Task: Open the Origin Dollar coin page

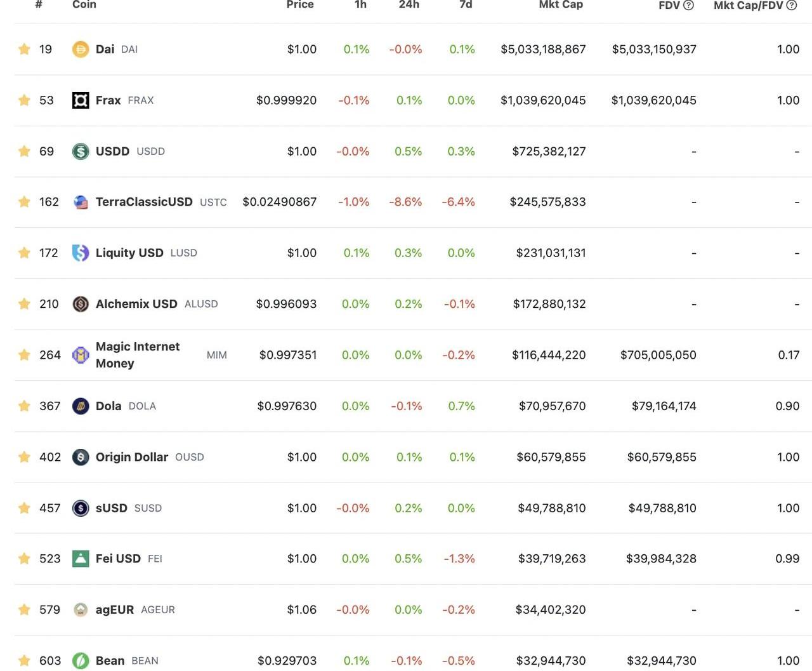Action: point(131,457)
